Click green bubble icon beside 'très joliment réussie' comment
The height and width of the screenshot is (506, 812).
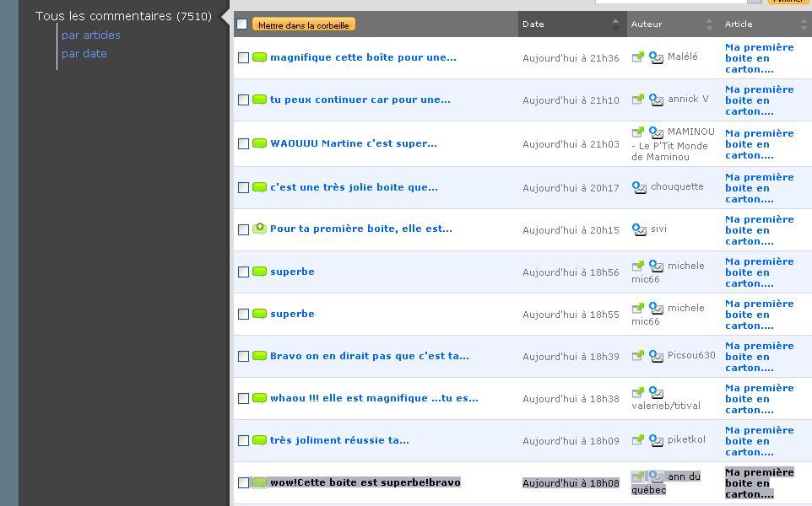coord(259,440)
